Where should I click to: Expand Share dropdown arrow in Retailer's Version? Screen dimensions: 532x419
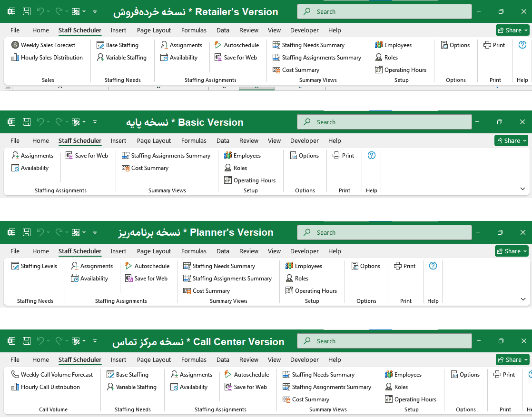(x=526, y=30)
